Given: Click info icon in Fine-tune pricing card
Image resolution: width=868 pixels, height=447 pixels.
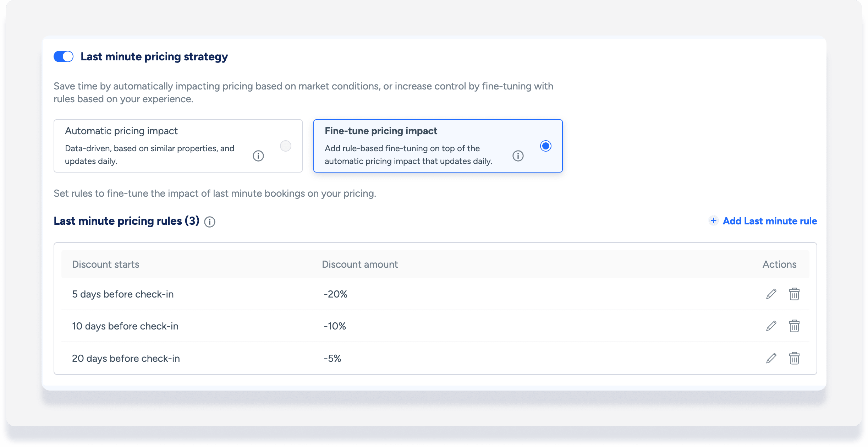Looking at the screenshot, I should coord(518,156).
